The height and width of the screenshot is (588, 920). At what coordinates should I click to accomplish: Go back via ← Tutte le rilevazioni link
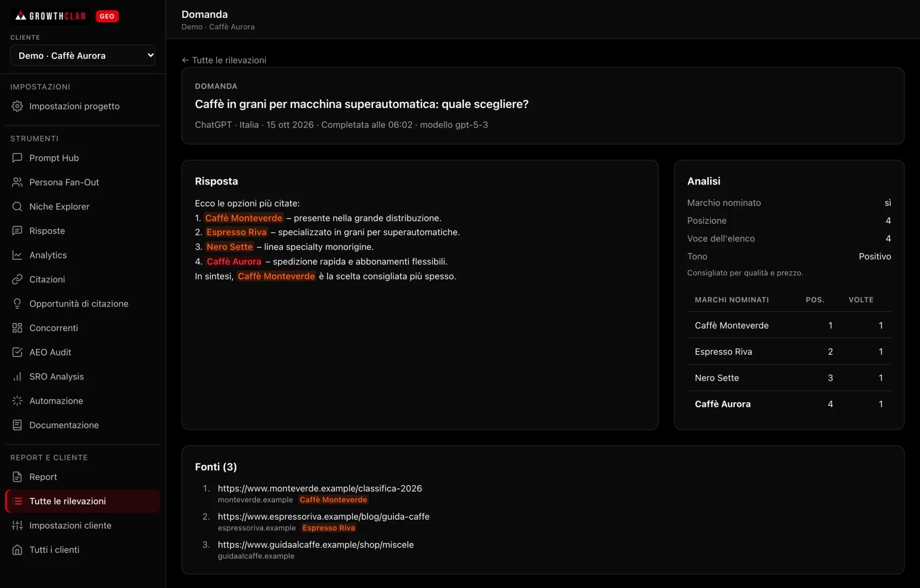point(224,60)
